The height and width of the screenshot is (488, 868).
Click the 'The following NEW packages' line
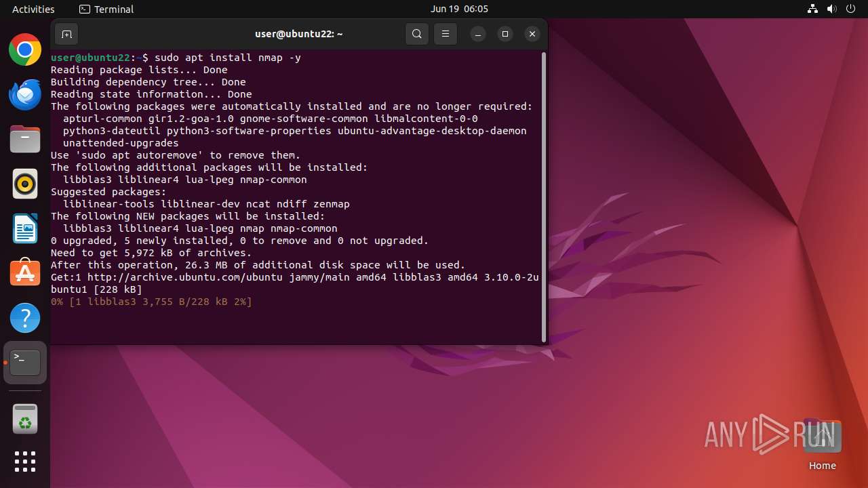click(x=188, y=216)
